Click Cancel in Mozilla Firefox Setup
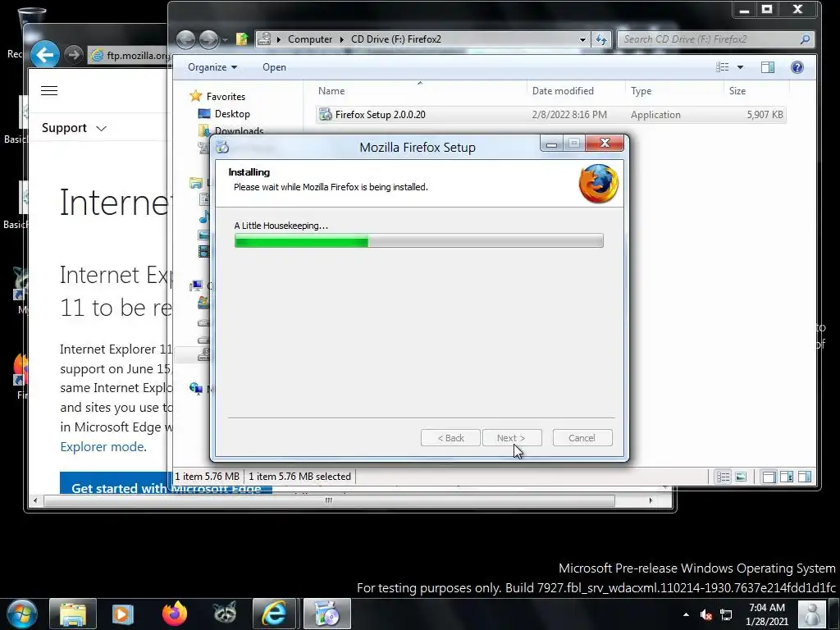The width and height of the screenshot is (840, 630). [x=582, y=438]
